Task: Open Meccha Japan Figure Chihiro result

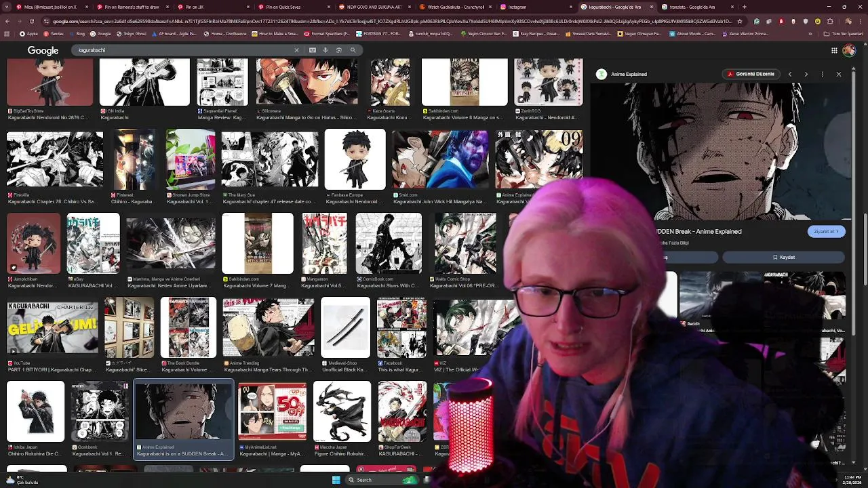Action: (x=342, y=419)
